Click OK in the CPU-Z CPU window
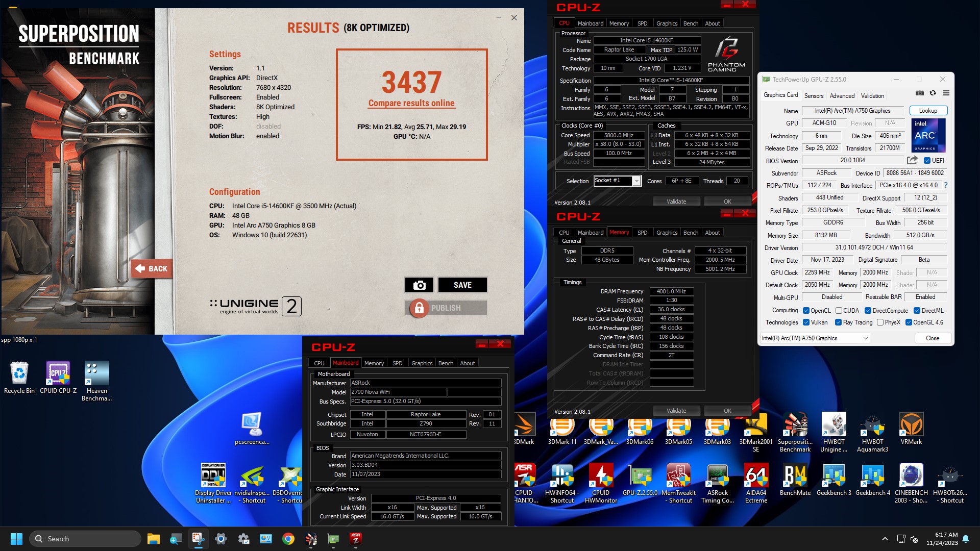This screenshot has width=980, height=551. coord(727,202)
